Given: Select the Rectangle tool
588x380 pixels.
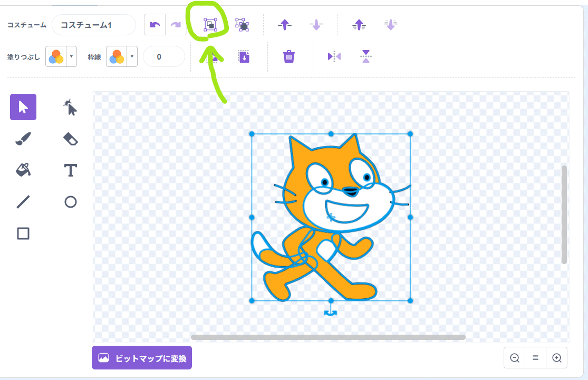Looking at the screenshot, I should 23,233.
